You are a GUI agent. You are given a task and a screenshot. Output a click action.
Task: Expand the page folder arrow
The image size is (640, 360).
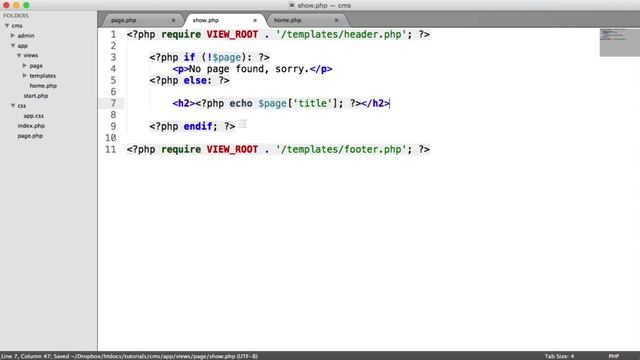(x=24, y=65)
